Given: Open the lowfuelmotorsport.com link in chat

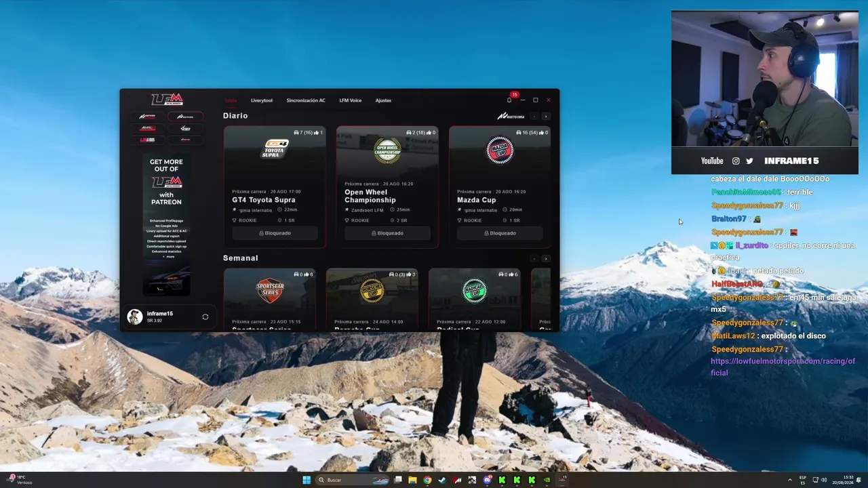Looking at the screenshot, I should (x=783, y=367).
